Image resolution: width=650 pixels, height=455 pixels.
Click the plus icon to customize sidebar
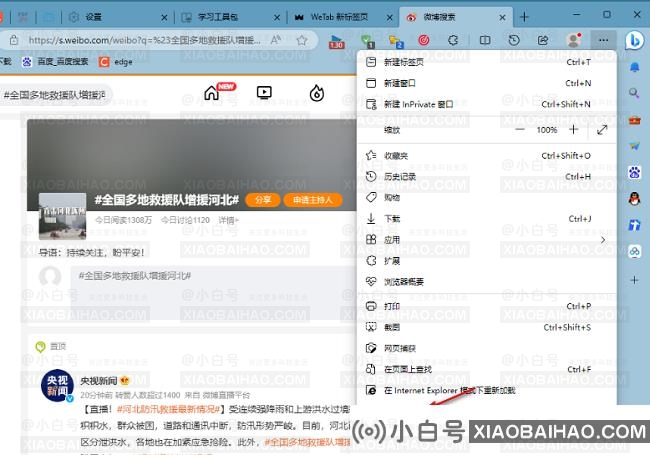coord(634,280)
